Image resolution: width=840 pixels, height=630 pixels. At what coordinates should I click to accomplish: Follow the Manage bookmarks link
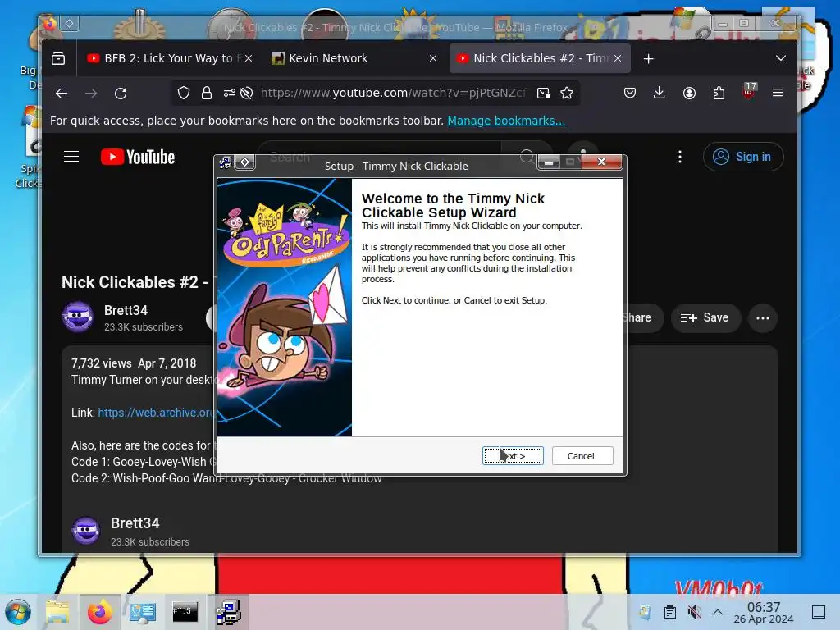506,121
